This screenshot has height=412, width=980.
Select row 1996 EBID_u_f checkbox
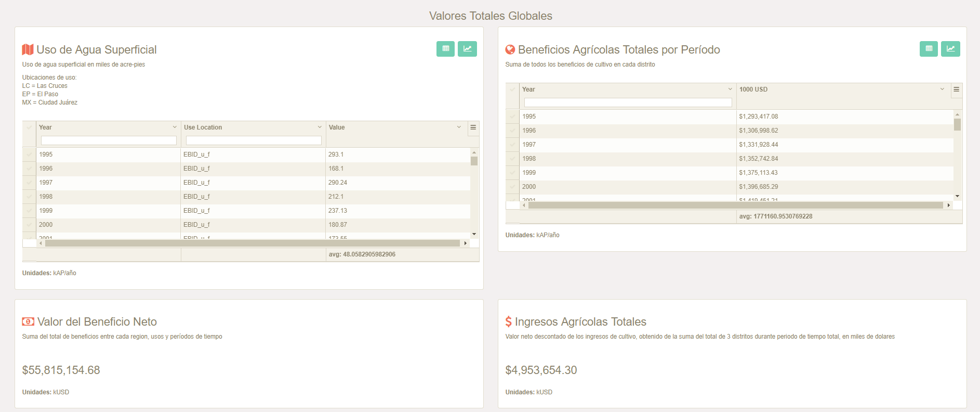tap(30, 169)
